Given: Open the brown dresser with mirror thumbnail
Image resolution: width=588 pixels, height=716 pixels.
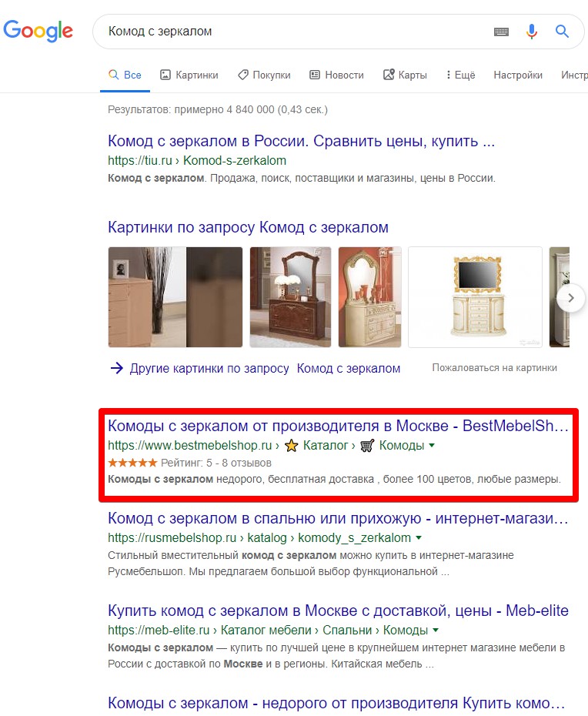Looking at the screenshot, I should click(x=290, y=297).
